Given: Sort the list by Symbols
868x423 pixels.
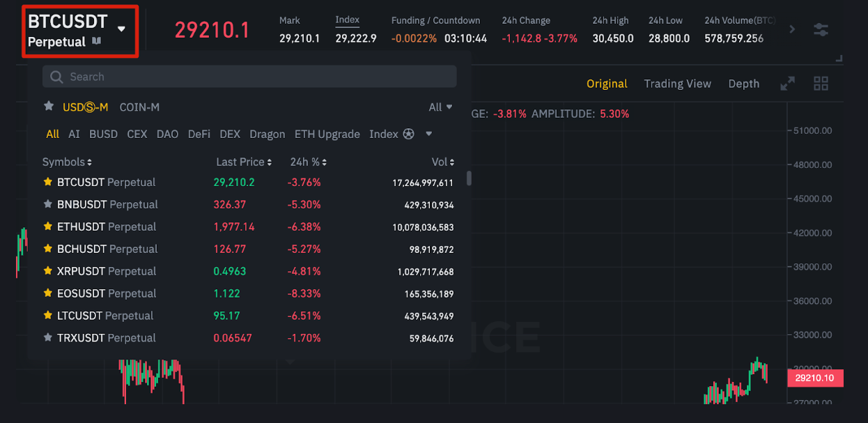Looking at the screenshot, I should [67, 162].
